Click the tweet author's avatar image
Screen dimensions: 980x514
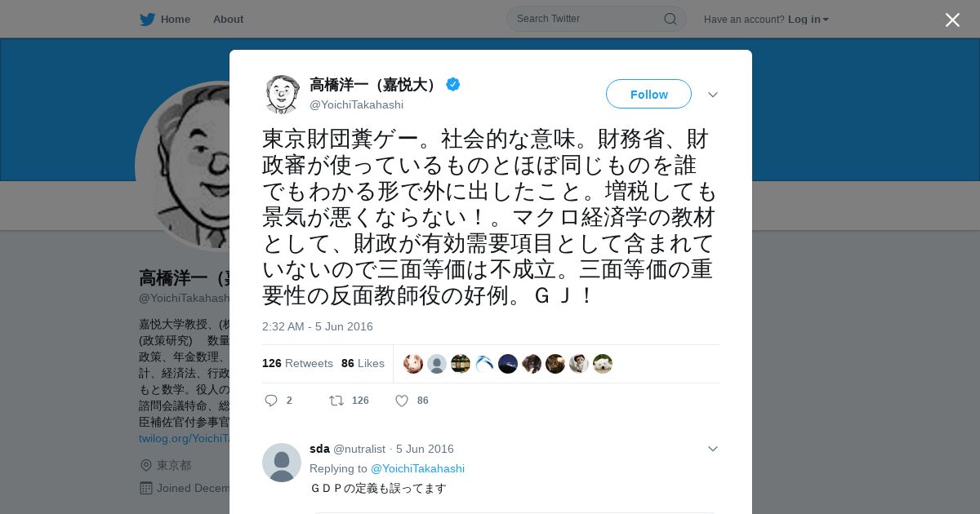(x=282, y=94)
